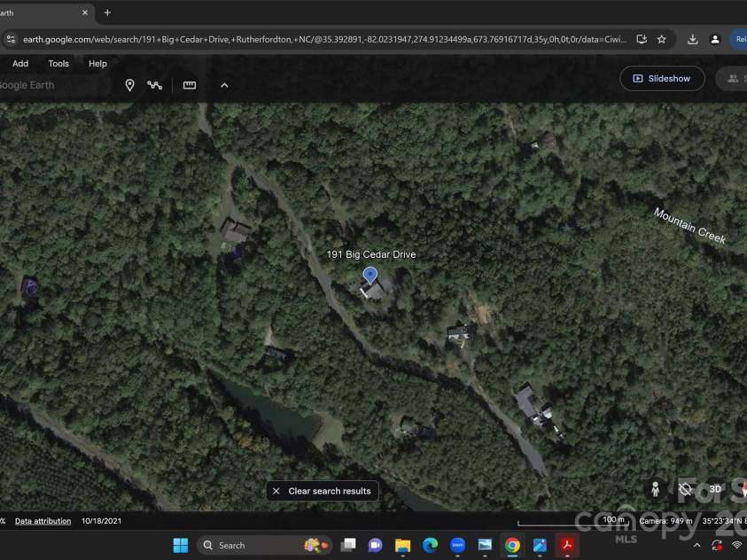The width and height of the screenshot is (747, 560).
Task: Click the 191 Big Cedar Drive map pin
Action: coord(370,276)
